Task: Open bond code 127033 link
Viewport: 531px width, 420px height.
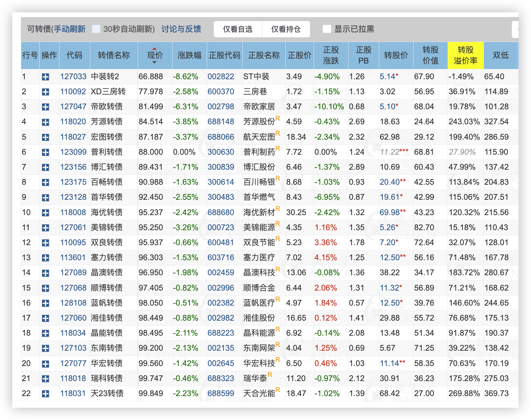Action: coord(73,76)
